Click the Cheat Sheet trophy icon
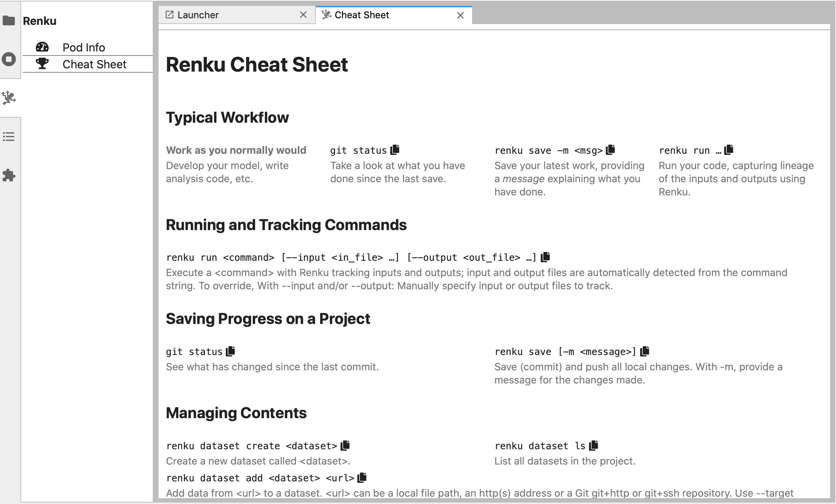 [42, 64]
